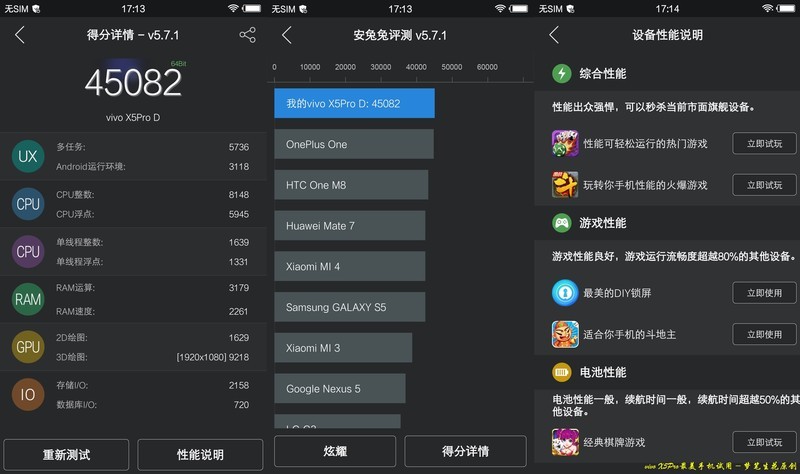The height and width of the screenshot is (474, 800).
Task: Select the Google Nexus 5 ranking bar
Action: [x=340, y=389]
